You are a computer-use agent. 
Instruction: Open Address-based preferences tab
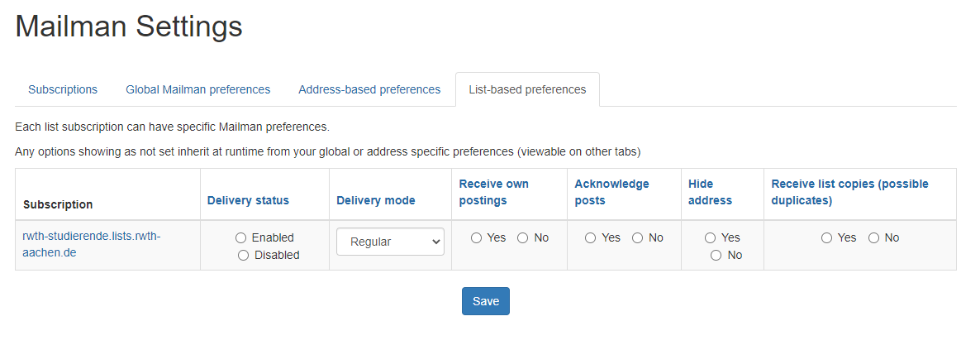tap(369, 89)
